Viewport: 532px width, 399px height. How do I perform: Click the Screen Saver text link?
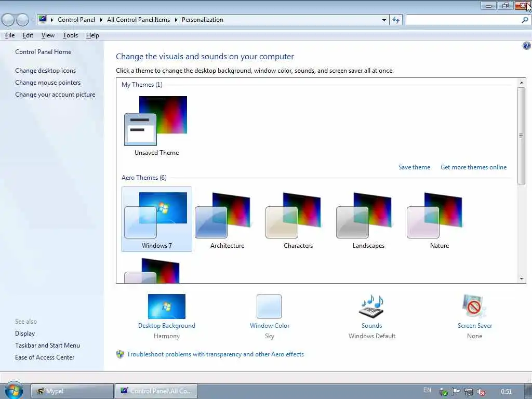tap(475, 326)
